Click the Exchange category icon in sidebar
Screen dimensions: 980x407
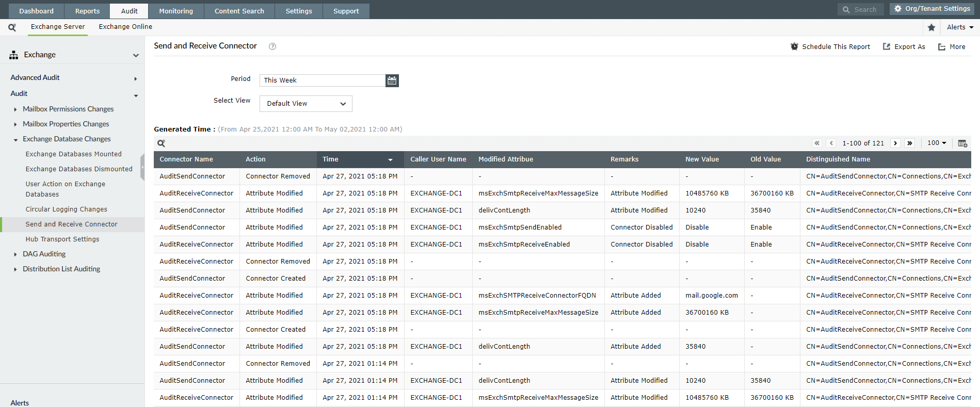(14, 55)
